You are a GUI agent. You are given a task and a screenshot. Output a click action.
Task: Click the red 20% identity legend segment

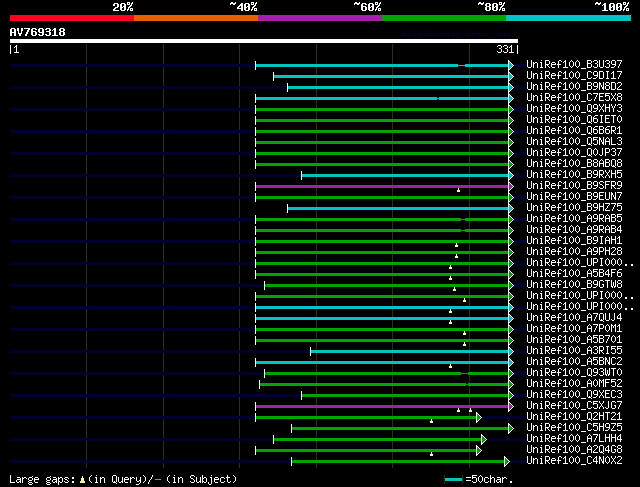[71, 18]
